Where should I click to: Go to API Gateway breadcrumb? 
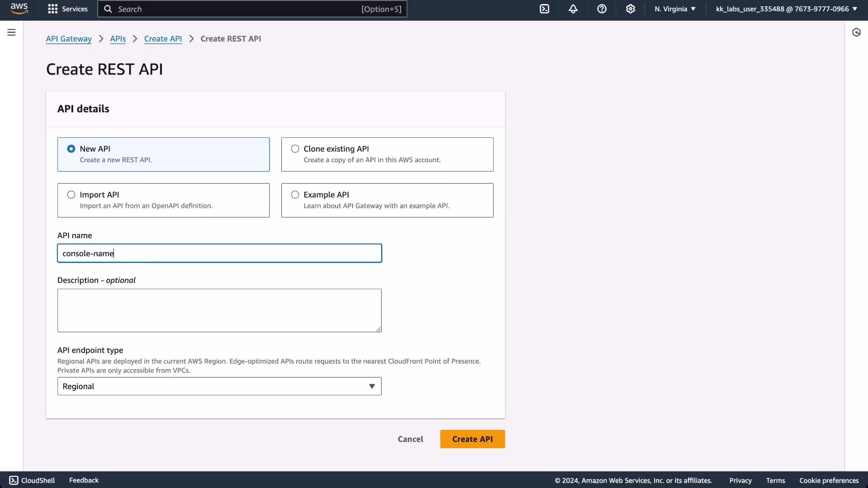(x=69, y=39)
